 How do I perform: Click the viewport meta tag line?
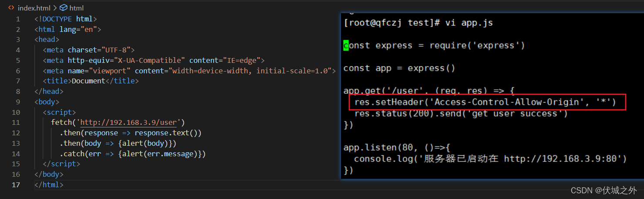click(x=189, y=71)
